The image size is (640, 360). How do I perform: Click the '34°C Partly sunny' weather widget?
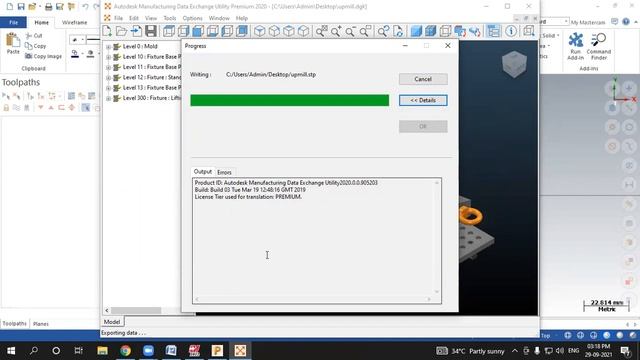click(471, 351)
